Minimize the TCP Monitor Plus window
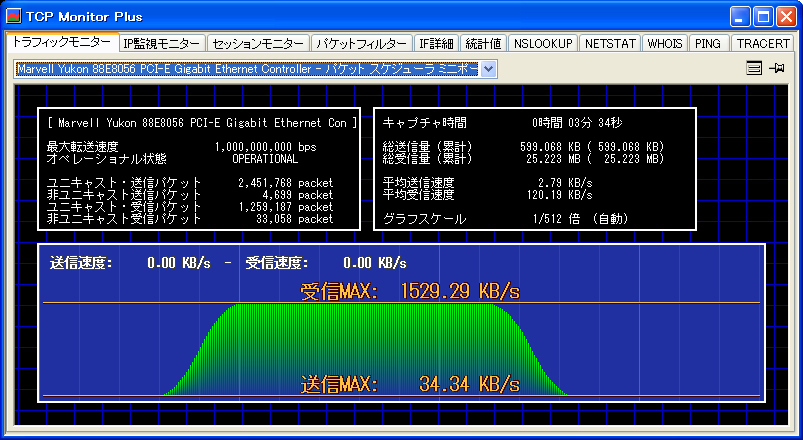Viewport: 803px width, 440px height. click(x=740, y=16)
